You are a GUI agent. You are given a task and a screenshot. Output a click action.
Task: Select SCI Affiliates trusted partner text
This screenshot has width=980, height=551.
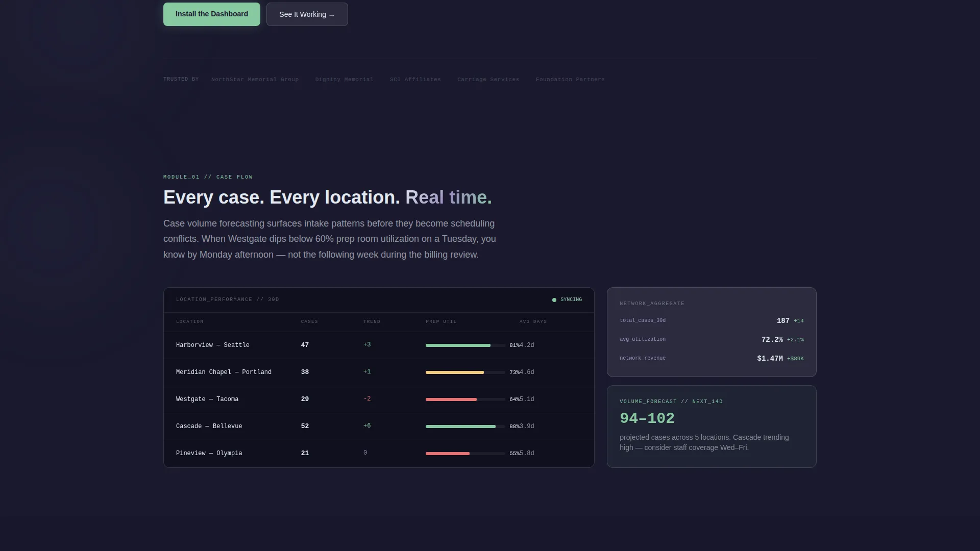415,80
